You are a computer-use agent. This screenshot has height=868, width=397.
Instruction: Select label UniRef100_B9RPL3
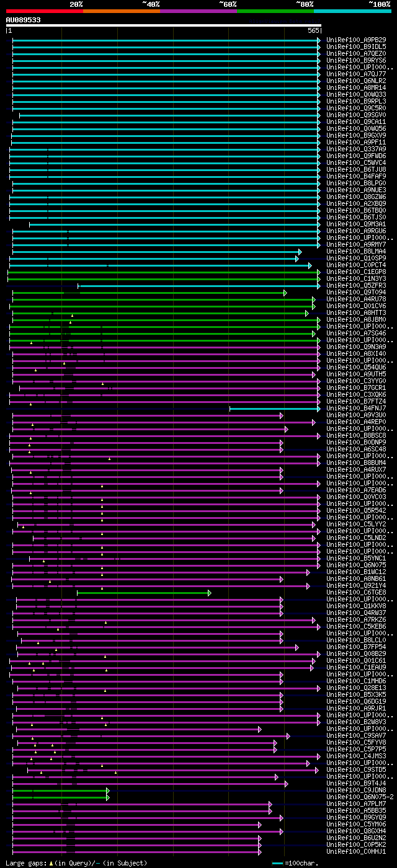pyautogui.click(x=356, y=101)
